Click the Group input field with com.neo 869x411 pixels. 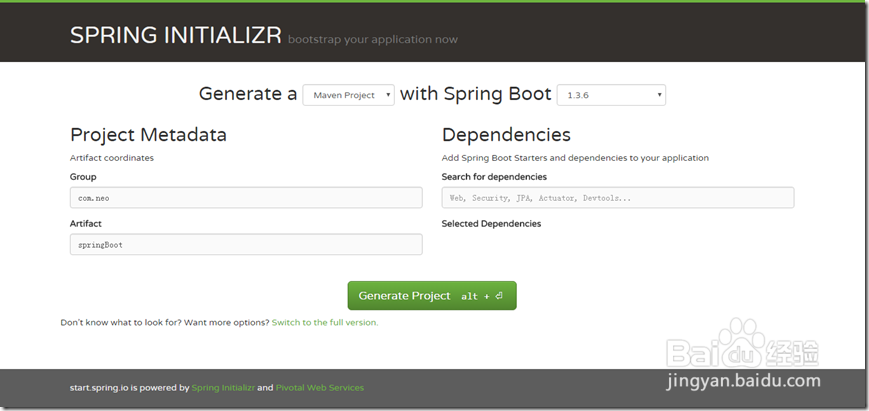(x=246, y=198)
